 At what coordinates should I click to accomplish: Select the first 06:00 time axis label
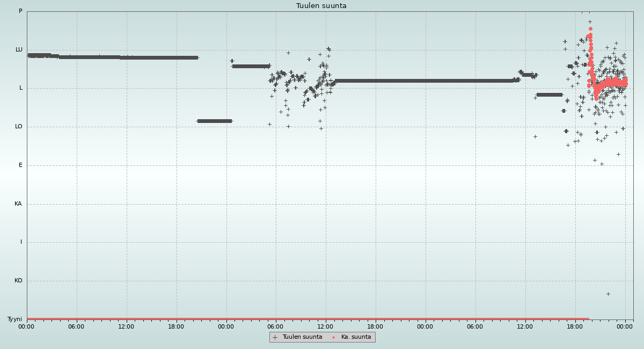[76, 326]
